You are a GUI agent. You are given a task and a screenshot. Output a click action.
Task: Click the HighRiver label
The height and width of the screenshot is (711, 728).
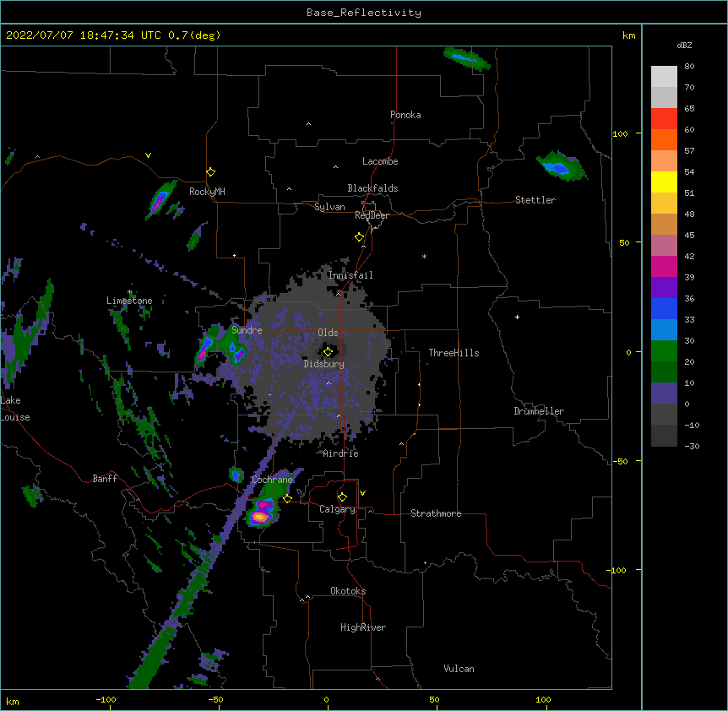(363, 627)
